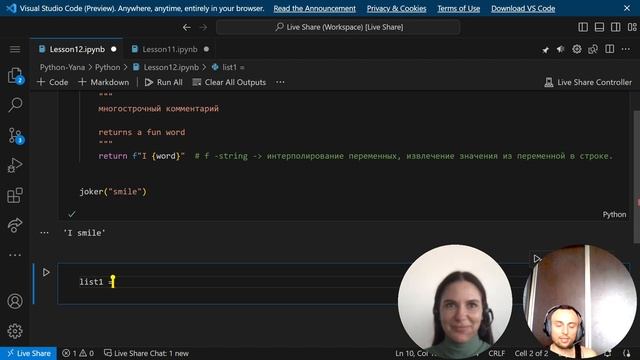
Task: Close the unsaved Lesson12.ipynb tab
Action: point(113,49)
